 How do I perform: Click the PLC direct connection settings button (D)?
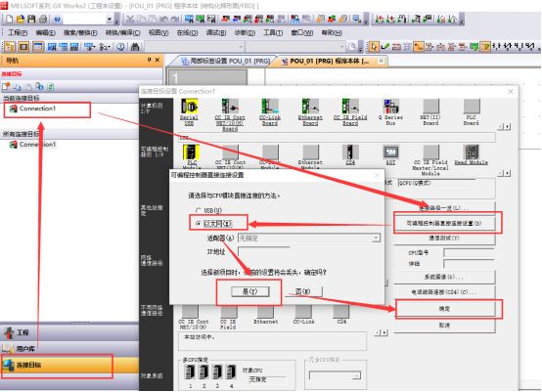point(444,223)
